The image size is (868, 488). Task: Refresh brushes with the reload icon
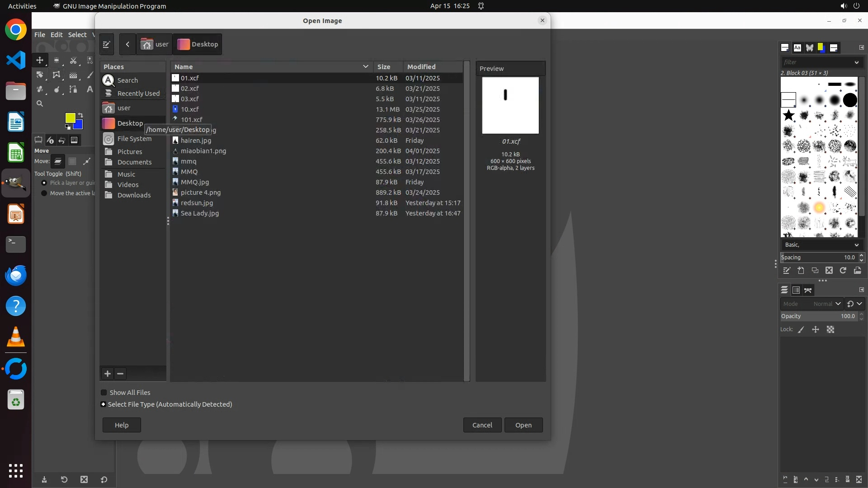click(x=843, y=270)
